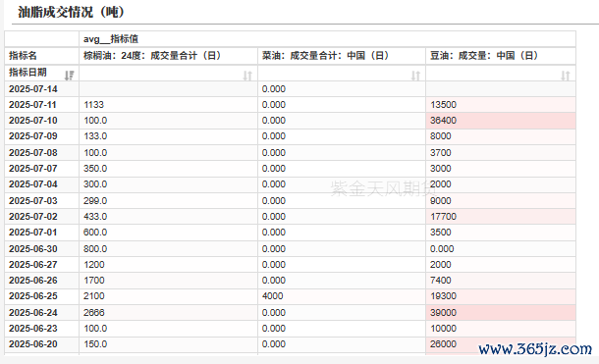Screen dimensions: 599x364
Task: Click soybean oil value 13500
Action: click(444, 105)
